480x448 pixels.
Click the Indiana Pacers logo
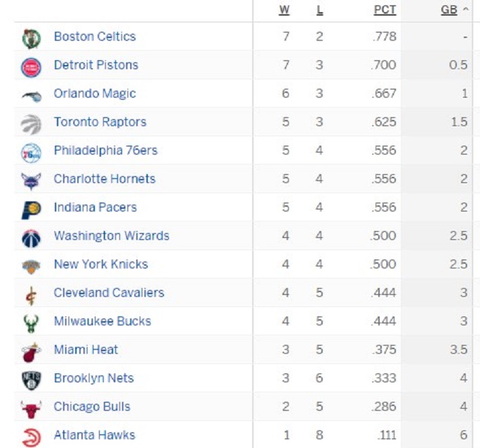tap(31, 209)
